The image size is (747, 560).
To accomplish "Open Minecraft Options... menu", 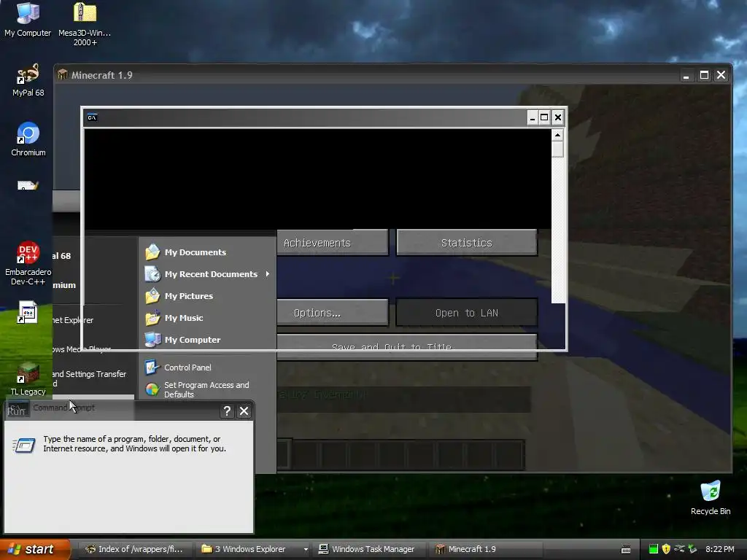I will tap(333, 313).
